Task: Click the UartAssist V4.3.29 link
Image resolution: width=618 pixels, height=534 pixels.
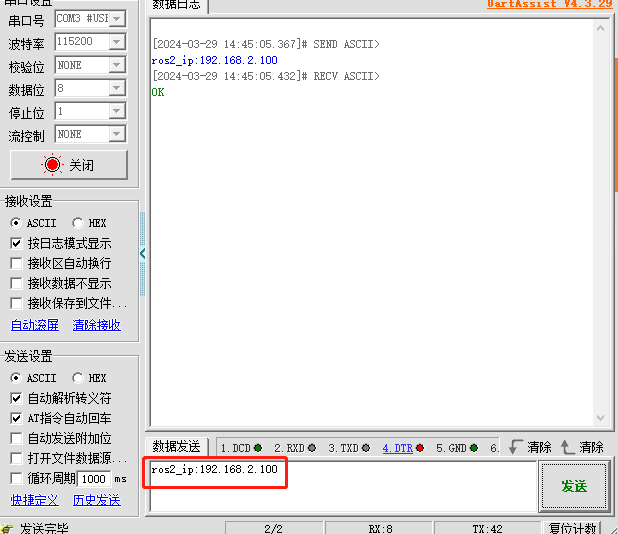Action: pyautogui.click(x=549, y=4)
